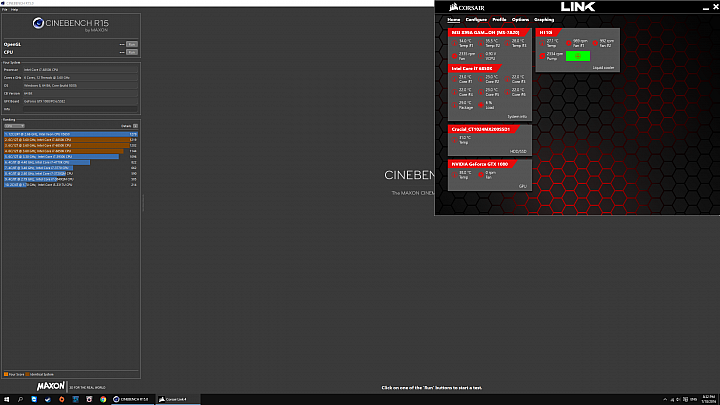The height and width of the screenshot is (405, 720).
Task: Switch to the Graphing tab in Corsair Link
Action: pyautogui.click(x=544, y=20)
